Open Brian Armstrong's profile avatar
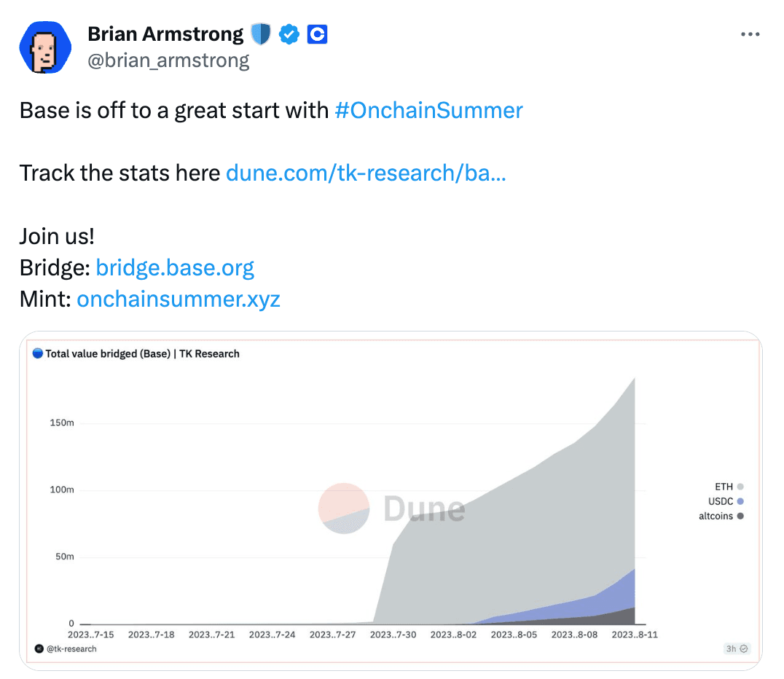 click(x=45, y=47)
